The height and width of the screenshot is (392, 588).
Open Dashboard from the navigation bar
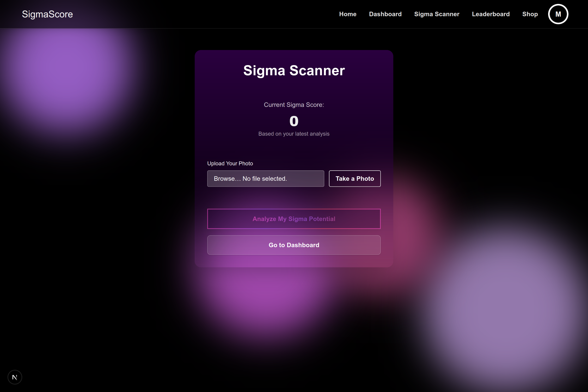pos(385,14)
